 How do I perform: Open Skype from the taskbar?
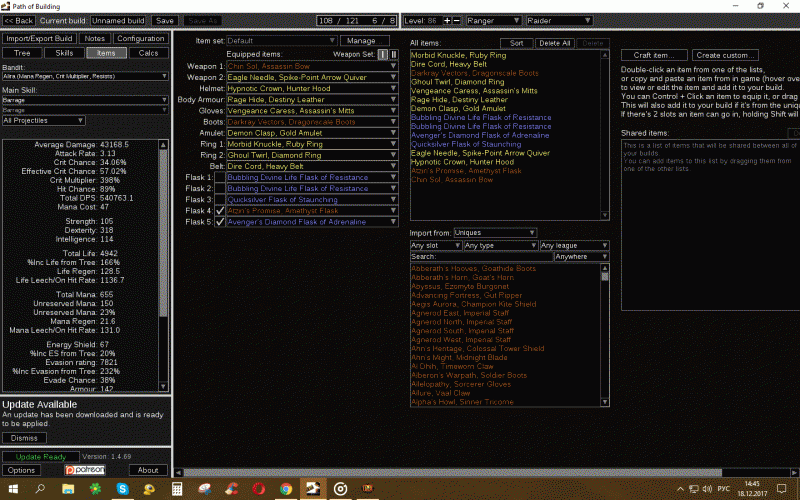(122, 489)
